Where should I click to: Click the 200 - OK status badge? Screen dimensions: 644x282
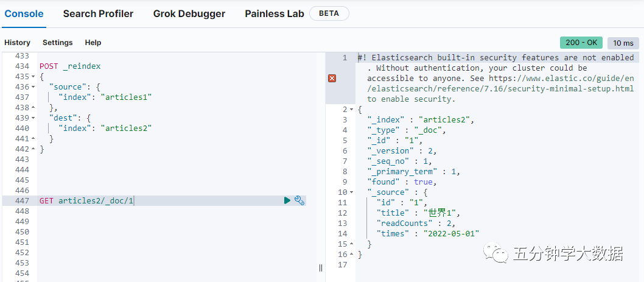click(581, 43)
